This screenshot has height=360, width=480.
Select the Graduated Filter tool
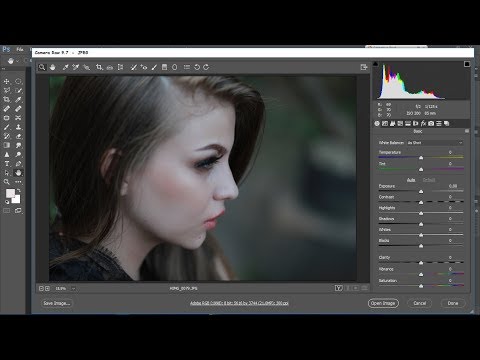[x=164, y=67]
